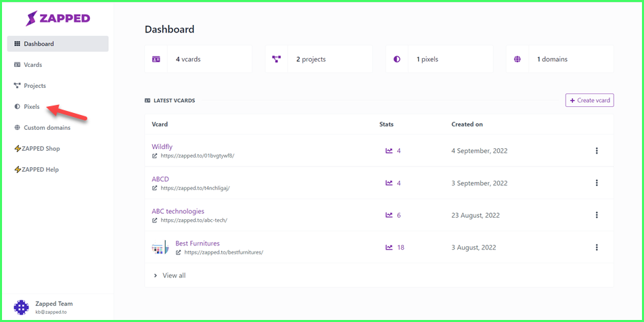Click the Vcard column header

pos(160,124)
